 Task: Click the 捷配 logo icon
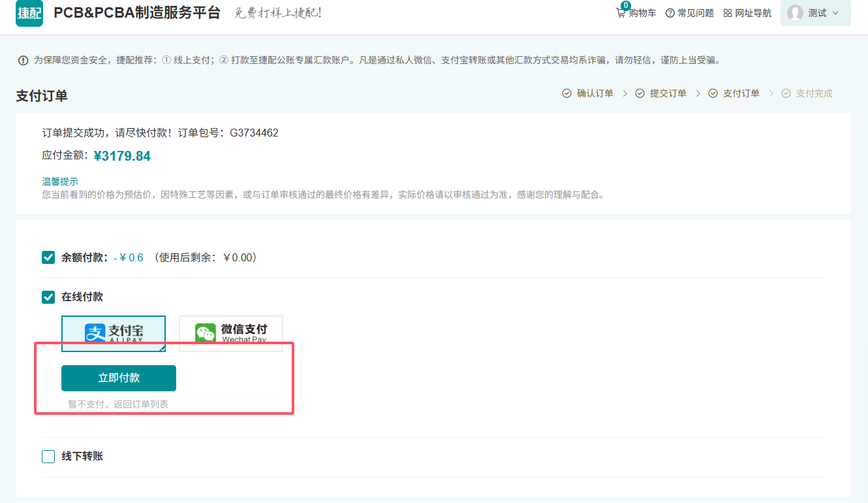click(x=29, y=14)
